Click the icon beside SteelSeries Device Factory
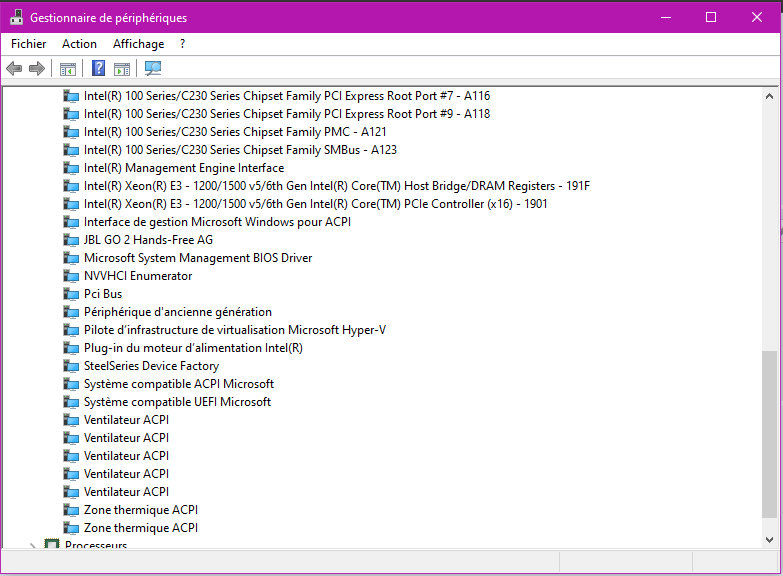Screen dimensions: 783x576 (x=71, y=366)
